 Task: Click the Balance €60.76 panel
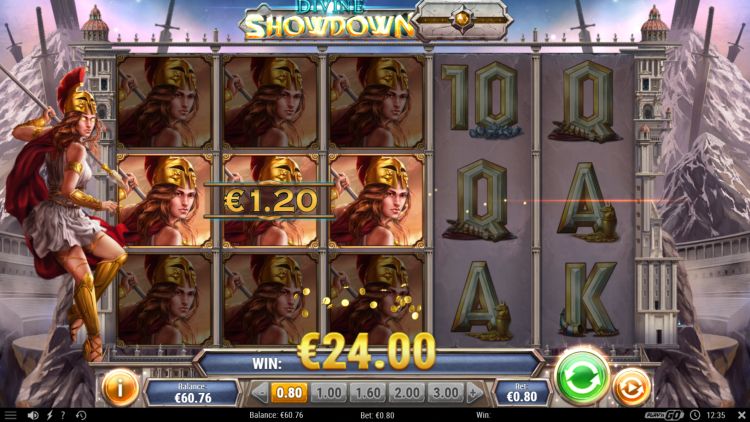coord(192,393)
